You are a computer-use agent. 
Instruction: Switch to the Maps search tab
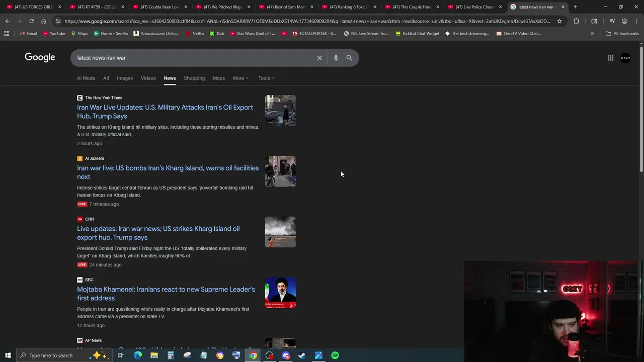pos(219,78)
